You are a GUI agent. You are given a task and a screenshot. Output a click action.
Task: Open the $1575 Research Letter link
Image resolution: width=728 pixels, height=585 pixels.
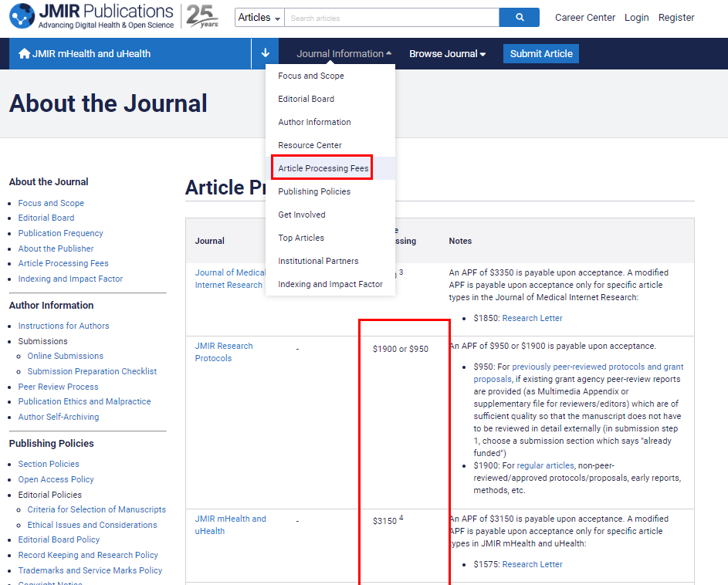pos(532,564)
